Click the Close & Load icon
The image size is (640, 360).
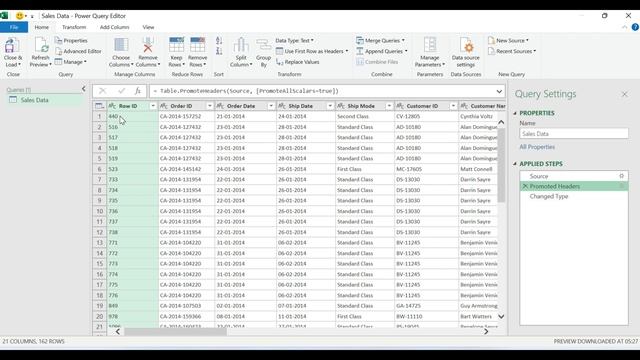12,46
